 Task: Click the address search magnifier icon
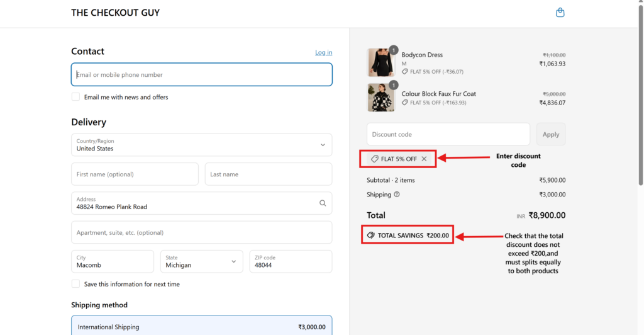coord(323,203)
